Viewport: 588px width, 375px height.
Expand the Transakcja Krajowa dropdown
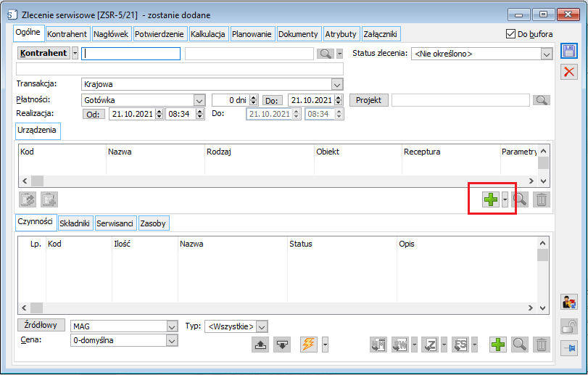point(337,84)
